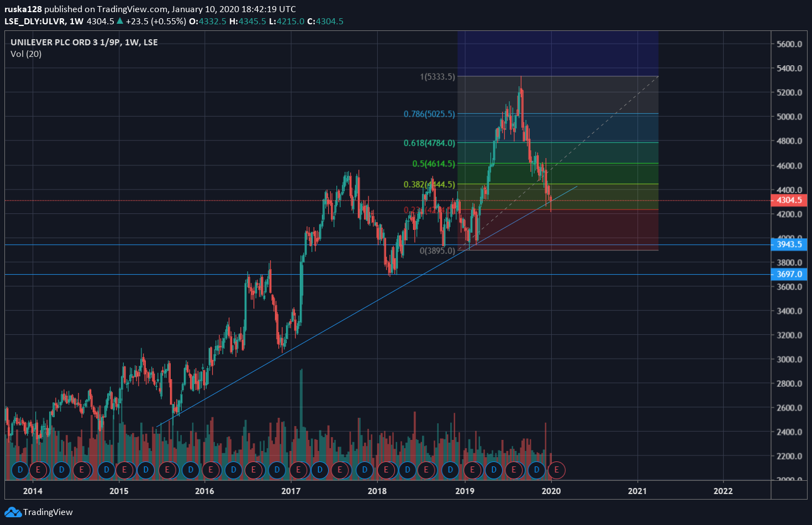Click the last D dividend marker before 2020
This screenshot has height=525, width=812.
[x=536, y=470]
